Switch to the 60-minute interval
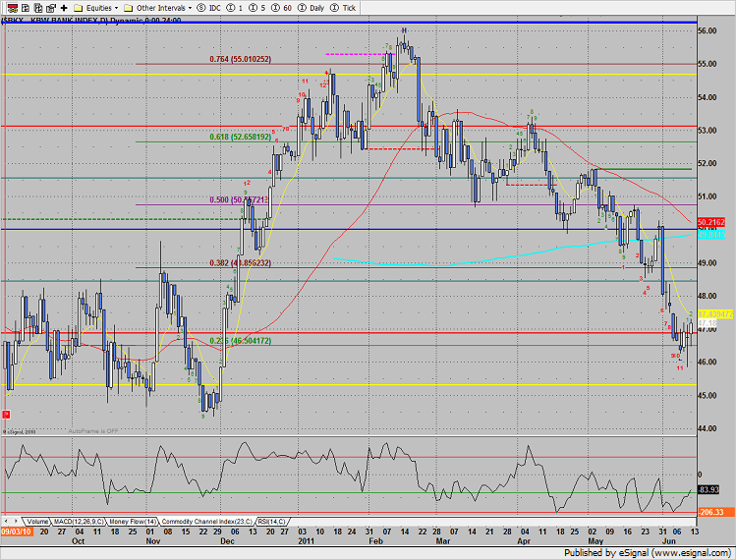Screen dimensions: 736x560 282,8
